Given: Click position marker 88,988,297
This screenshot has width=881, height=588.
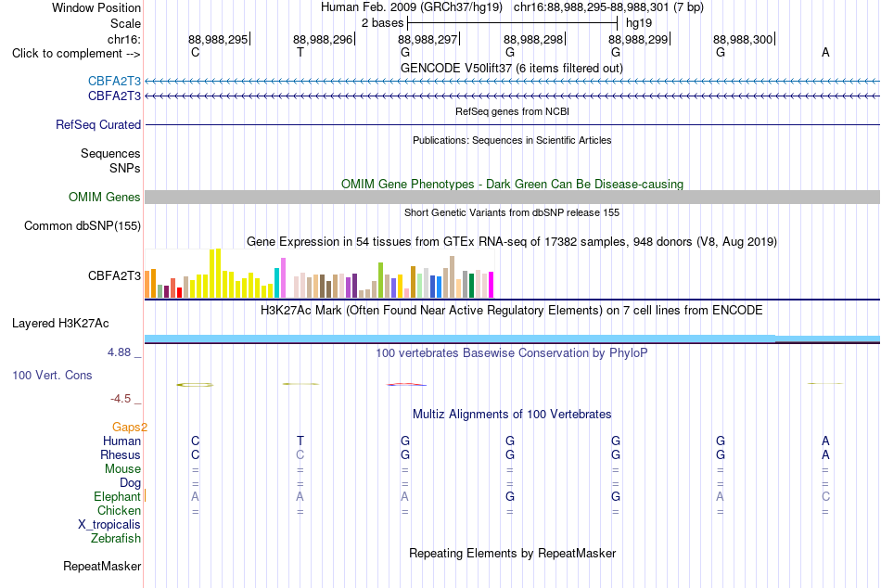Looking at the screenshot, I should coord(428,39).
